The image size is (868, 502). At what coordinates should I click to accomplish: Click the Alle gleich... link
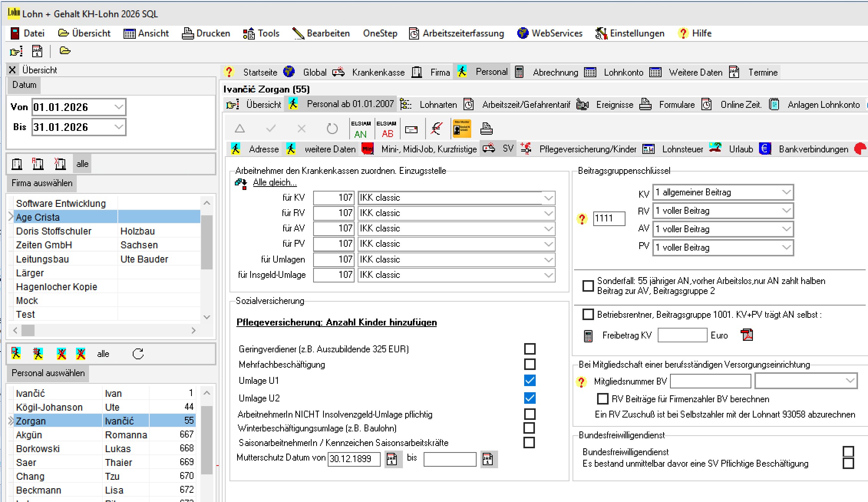(x=274, y=182)
